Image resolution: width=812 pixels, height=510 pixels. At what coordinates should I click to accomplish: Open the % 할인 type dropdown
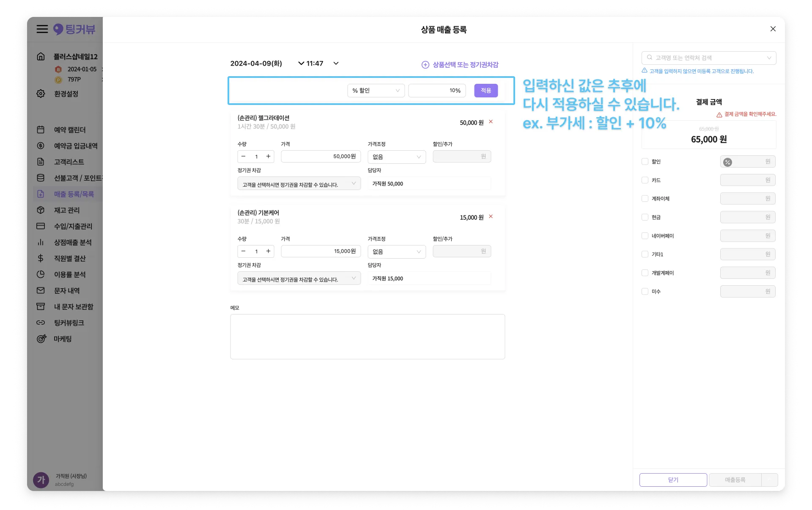point(376,91)
